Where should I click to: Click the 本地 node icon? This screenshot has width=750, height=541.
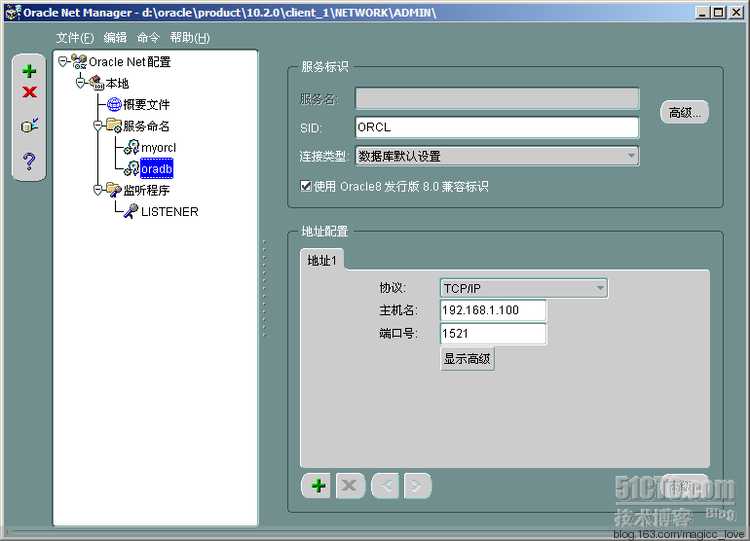97,83
